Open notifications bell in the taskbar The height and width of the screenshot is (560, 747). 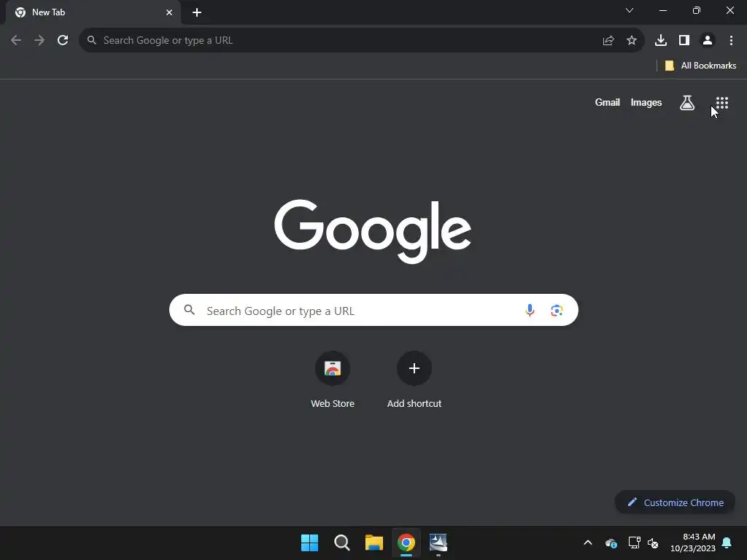point(727,542)
